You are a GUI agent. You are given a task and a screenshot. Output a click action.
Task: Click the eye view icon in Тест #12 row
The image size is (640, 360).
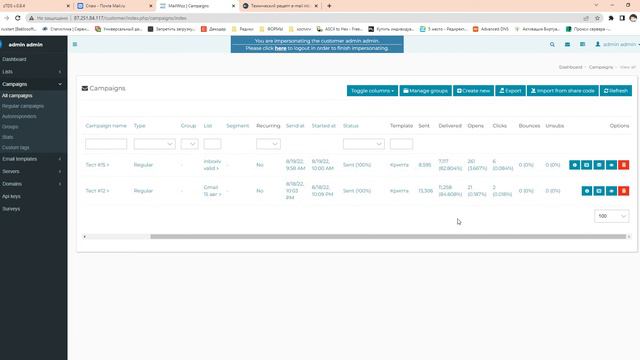(611, 191)
